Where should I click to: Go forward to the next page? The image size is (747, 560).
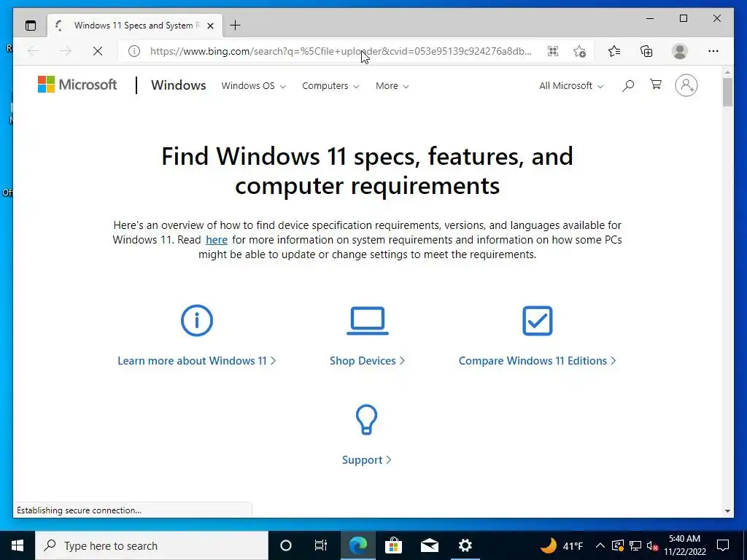(x=66, y=51)
